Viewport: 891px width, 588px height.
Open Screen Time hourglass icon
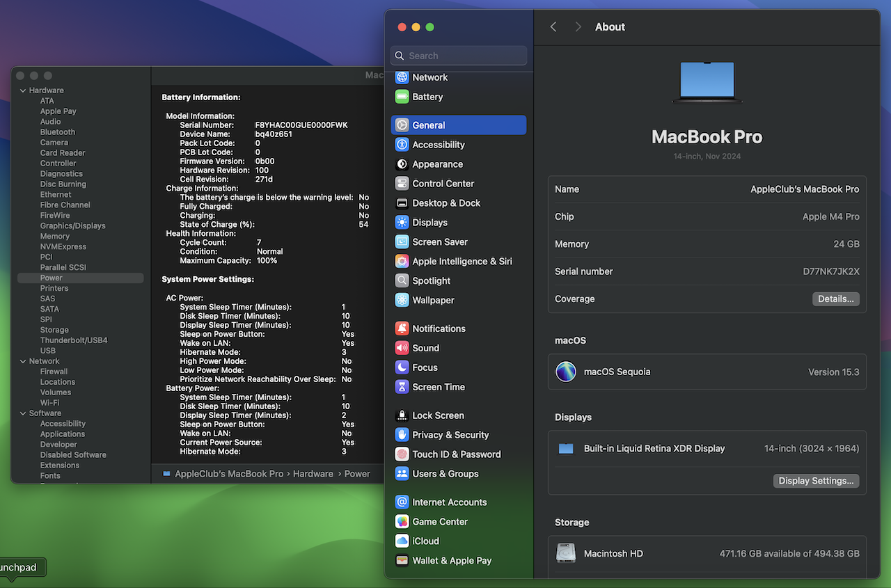click(402, 387)
